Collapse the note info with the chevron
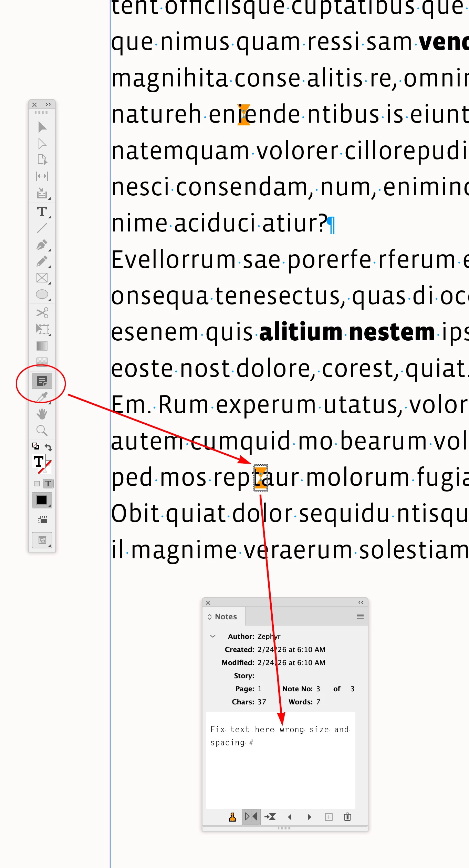Screen dimensions: 469x868 click(x=213, y=636)
